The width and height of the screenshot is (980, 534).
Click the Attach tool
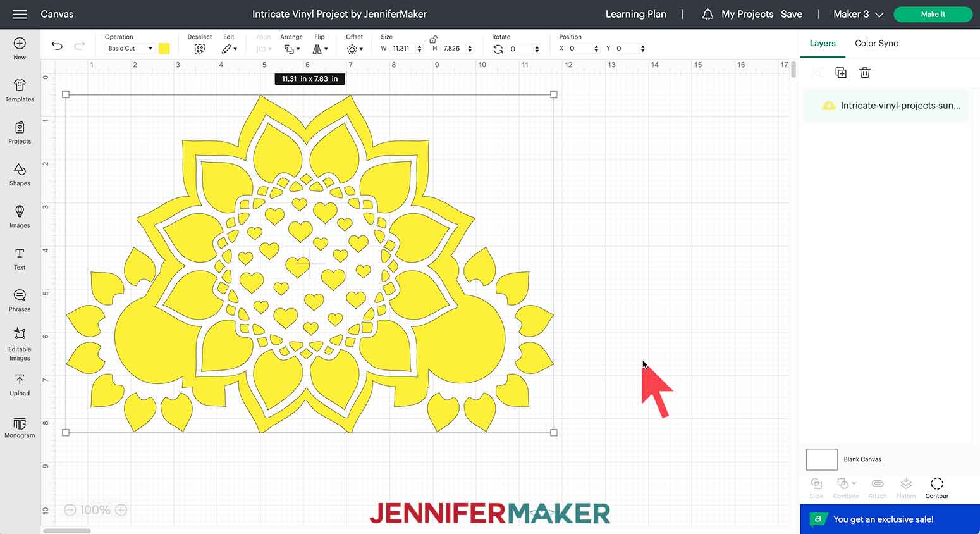coord(878,488)
